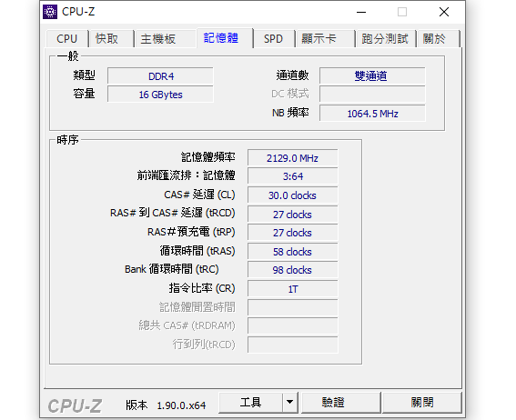This screenshot has width=516, height=420.
Task: Click the empty 記憶體閒置時間 field
Action: coord(292,308)
